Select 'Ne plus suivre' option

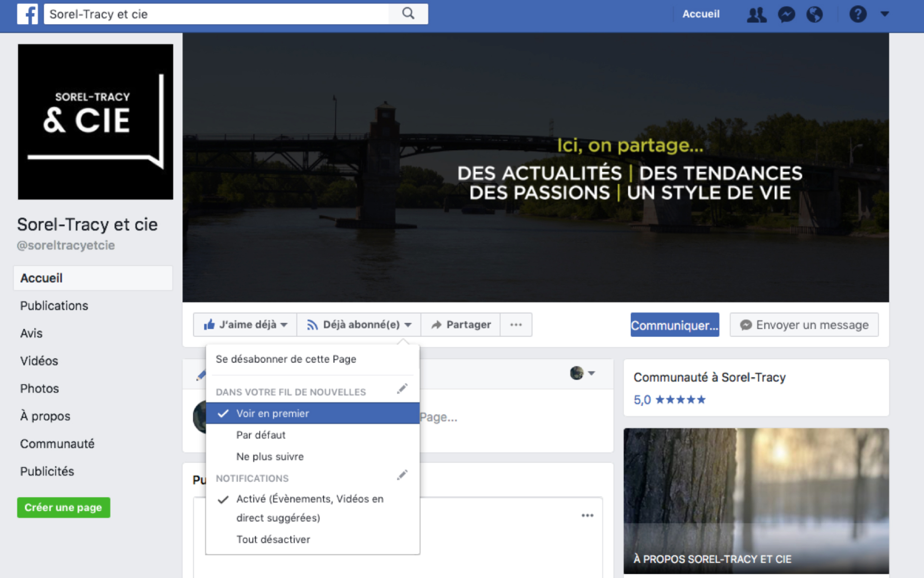pyautogui.click(x=270, y=457)
